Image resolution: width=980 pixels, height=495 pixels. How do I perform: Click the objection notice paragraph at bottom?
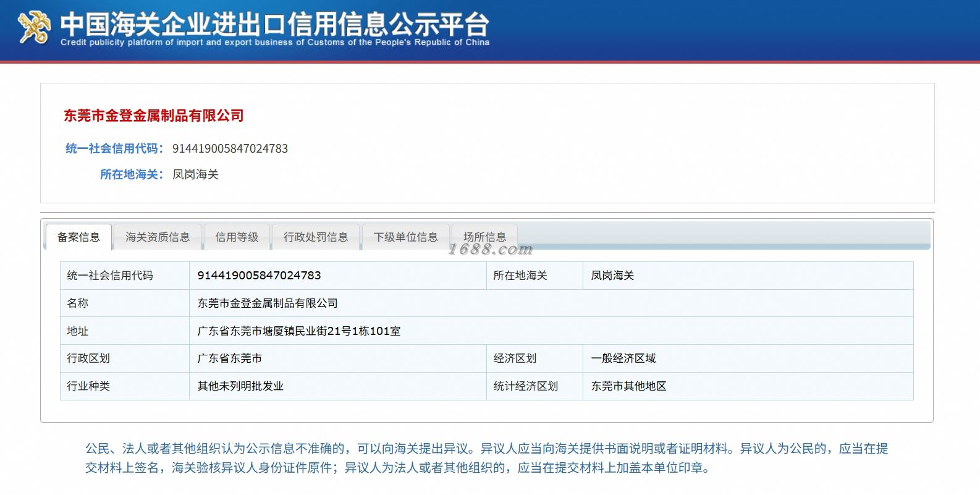[x=487, y=458]
